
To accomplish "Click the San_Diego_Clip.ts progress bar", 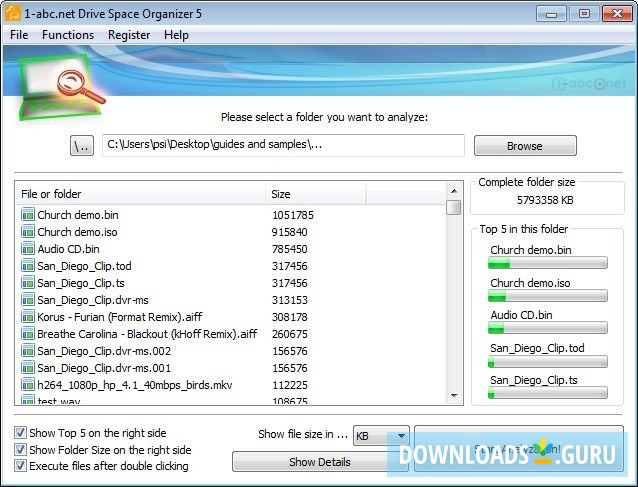I will tap(548, 393).
